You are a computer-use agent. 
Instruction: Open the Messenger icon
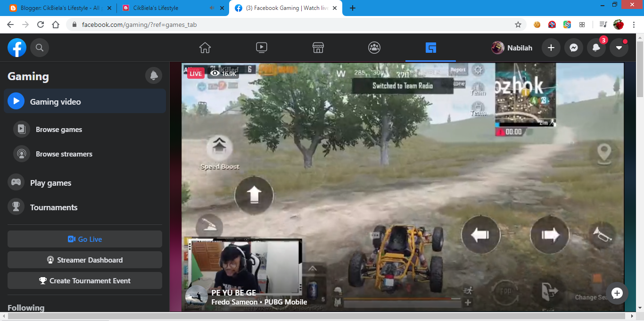pos(573,48)
